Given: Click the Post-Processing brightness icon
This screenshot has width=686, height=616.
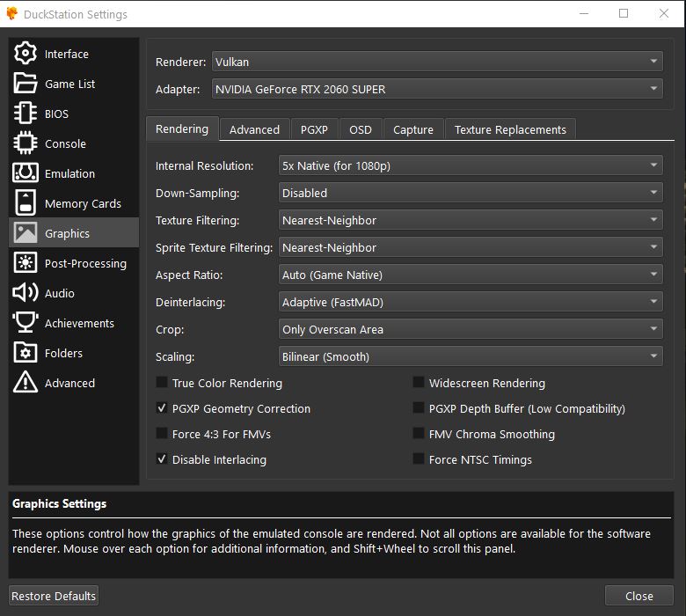Looking at the screenshot, I should pyautogui.click(x=26, y=263).
